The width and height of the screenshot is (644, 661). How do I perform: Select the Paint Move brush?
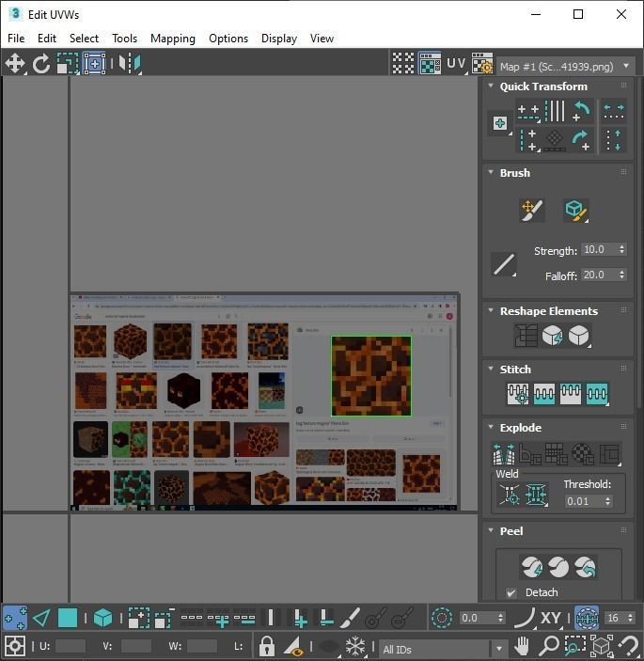(x=532, y=210)
